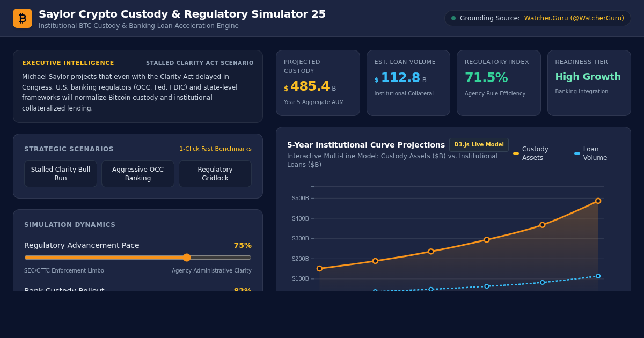Toggle the Custody Assets legend entry
This screenshot has width=644, height=338.
535,153
